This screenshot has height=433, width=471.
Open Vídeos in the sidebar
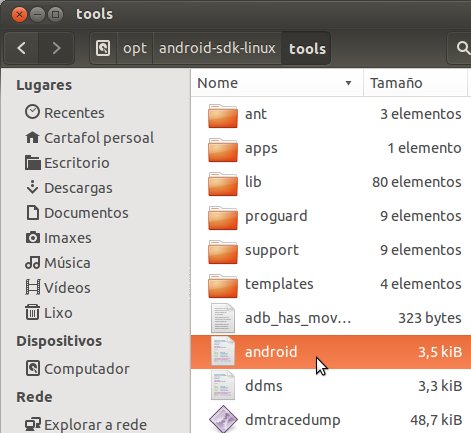[67, 288]
